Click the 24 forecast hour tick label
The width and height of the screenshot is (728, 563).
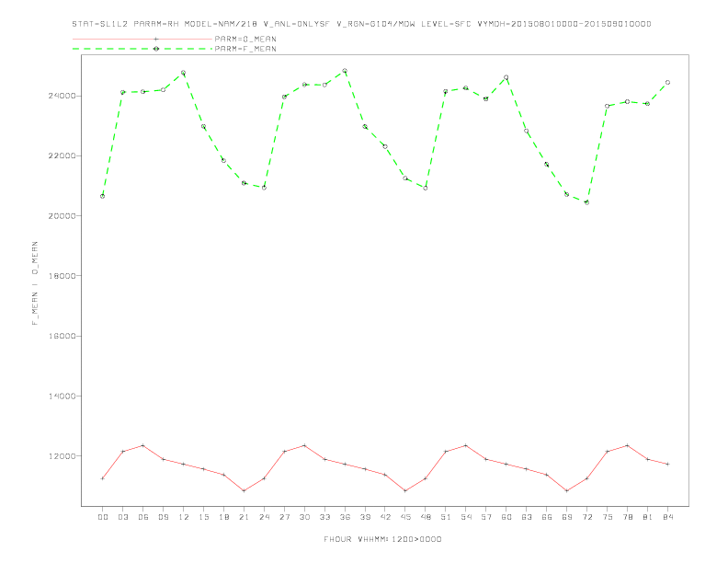(264, 517)
